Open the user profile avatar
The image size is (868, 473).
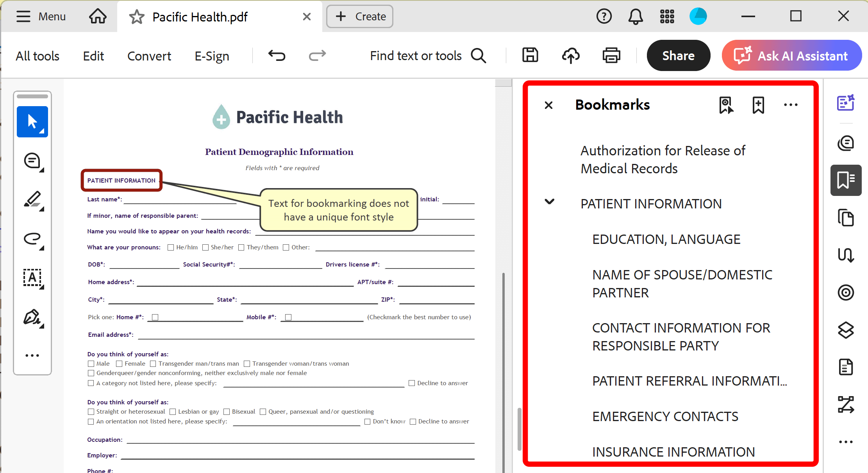[x=698, y=16]
